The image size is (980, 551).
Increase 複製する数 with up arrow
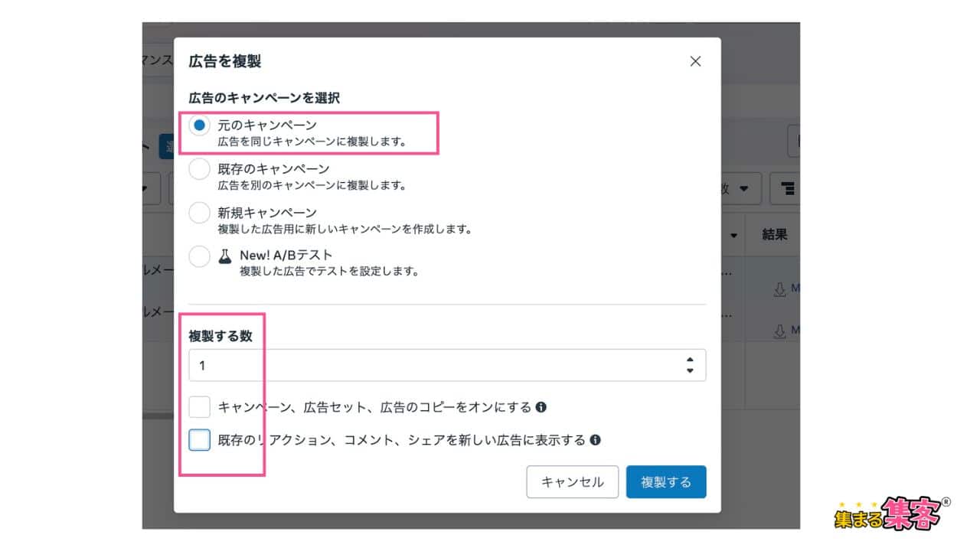tap(690, 360)
